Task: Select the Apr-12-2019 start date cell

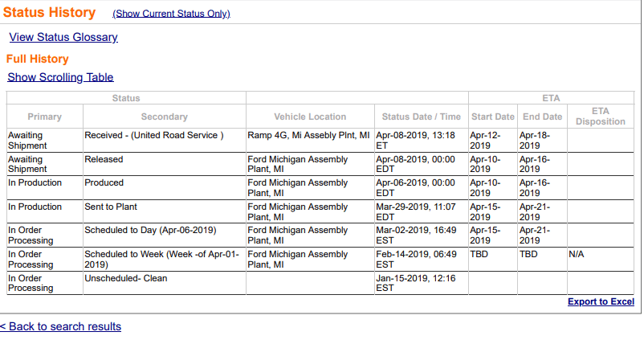Action: click(x=493, y=140)
